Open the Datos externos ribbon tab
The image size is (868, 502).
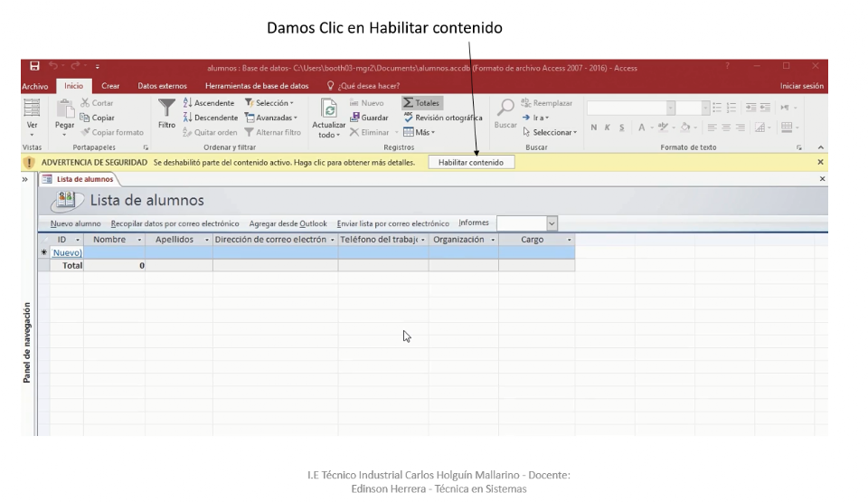[x=162, y=86]
